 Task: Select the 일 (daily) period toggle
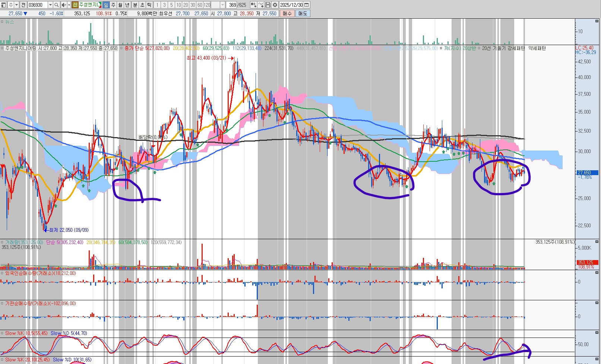[106, 5]
